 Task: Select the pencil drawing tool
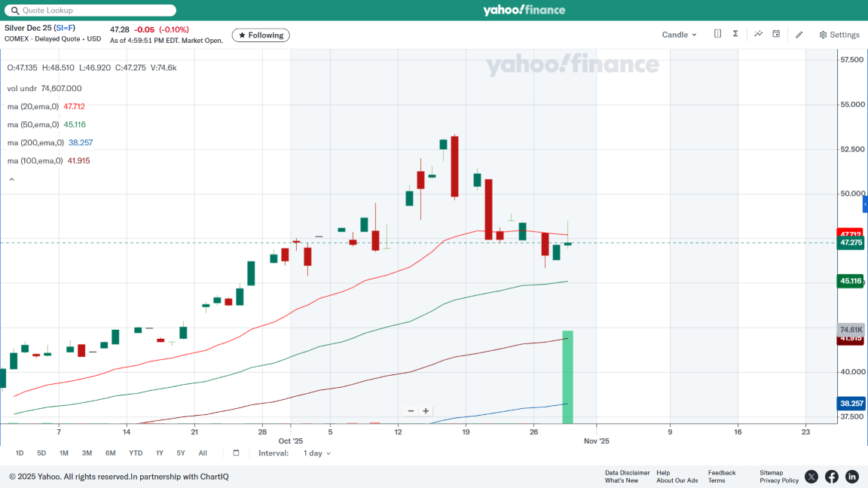pyautogui.click(x=799, y=35)
